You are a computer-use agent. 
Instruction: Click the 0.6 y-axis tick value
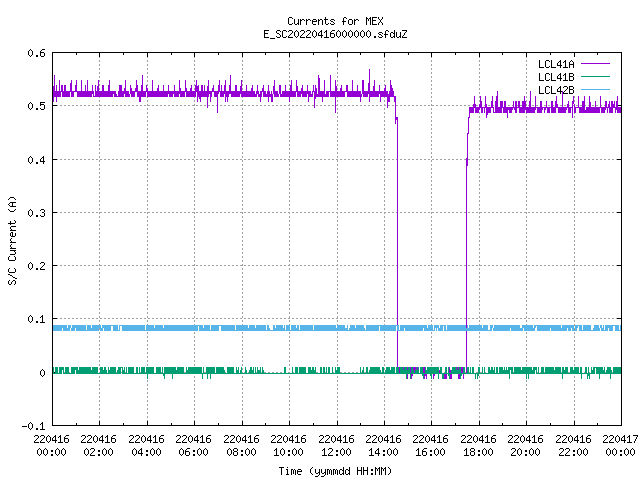point(36,53)
